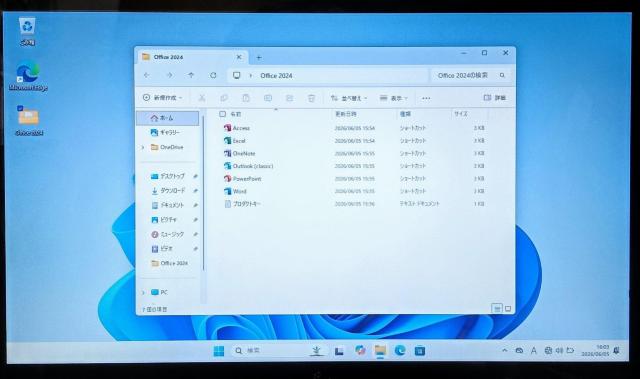Select the Word shortcut icon
Image resolution: width=640 pixels, height=379 pixels.
coord(227,191)
